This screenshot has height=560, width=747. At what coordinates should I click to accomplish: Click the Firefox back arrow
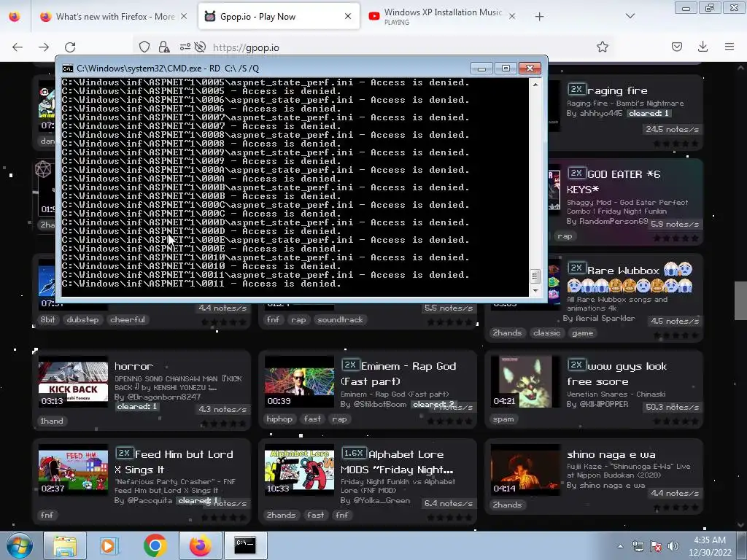[x=18, y=47]
